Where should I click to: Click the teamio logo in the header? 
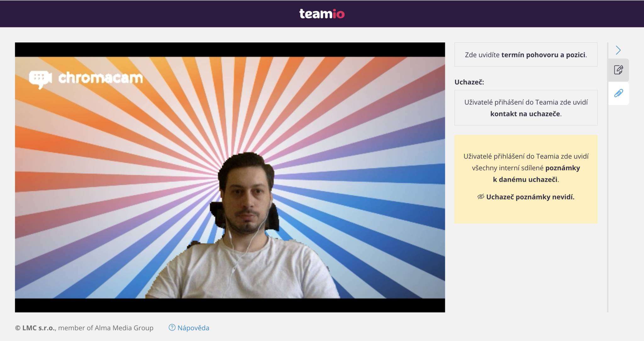point(322,14)
